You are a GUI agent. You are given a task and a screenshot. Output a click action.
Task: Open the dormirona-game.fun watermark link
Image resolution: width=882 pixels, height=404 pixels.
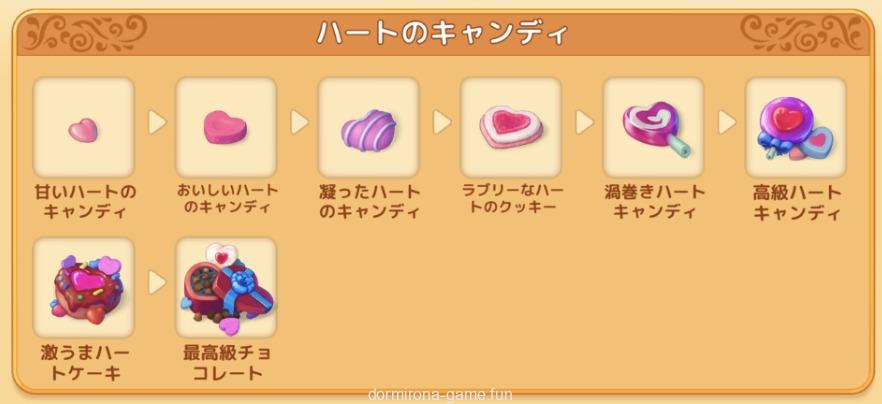[x=440, y=395]
